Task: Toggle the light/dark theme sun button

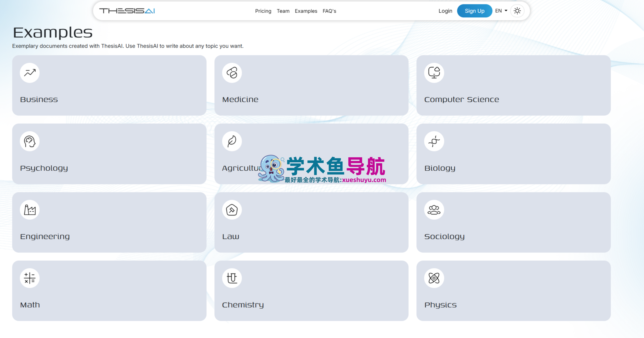Action: click(x=517, y=11)
